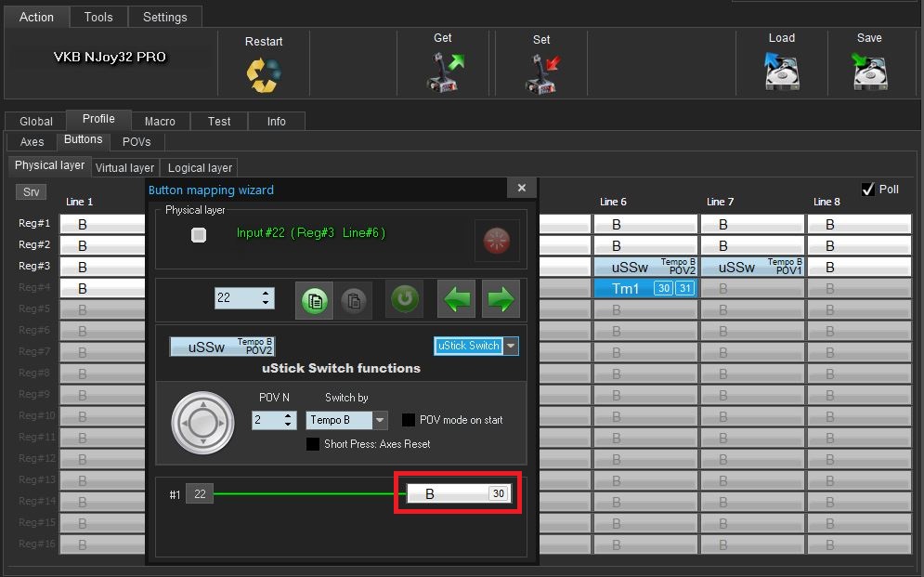Click the Restart device icon
The height and width of the screenshot is (577, 924).
[264, 73]
